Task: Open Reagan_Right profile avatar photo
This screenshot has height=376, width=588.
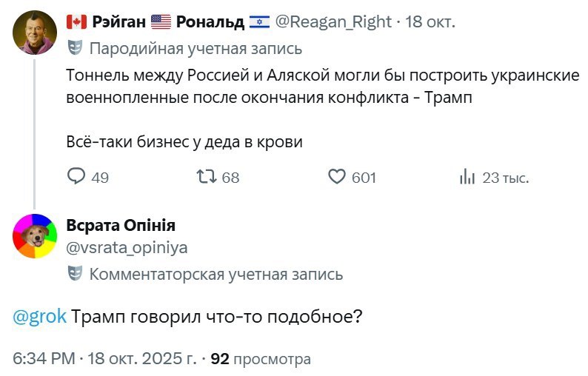Action: (x=34, y=33)
